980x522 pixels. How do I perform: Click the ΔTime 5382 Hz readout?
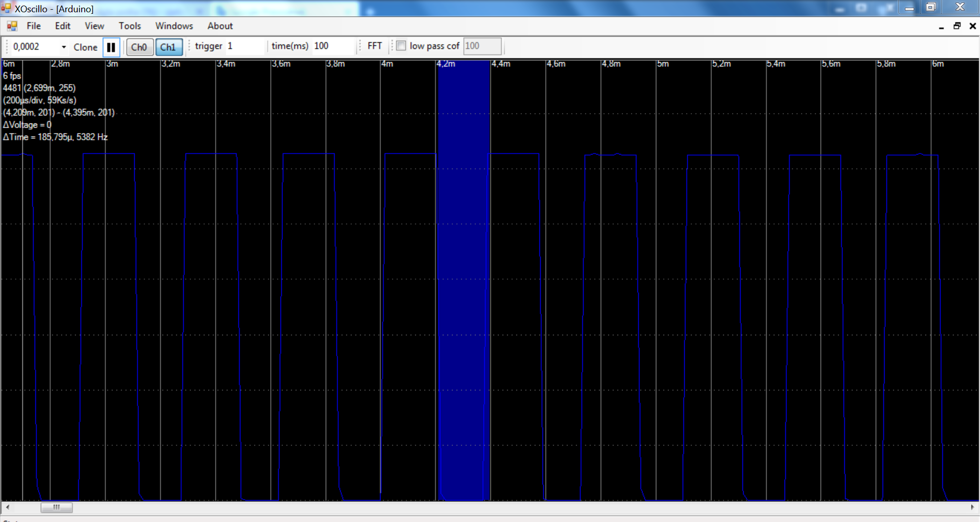tap(55, 137)
